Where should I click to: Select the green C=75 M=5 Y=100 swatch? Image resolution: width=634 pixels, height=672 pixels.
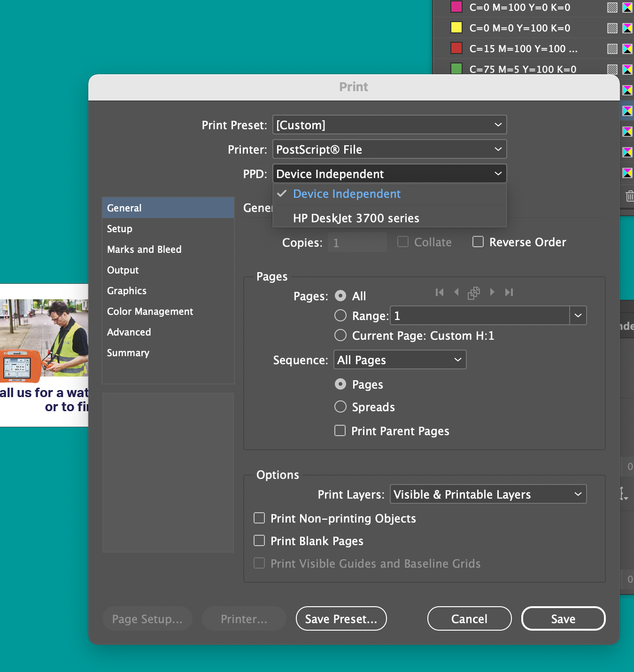pos(517,69)
